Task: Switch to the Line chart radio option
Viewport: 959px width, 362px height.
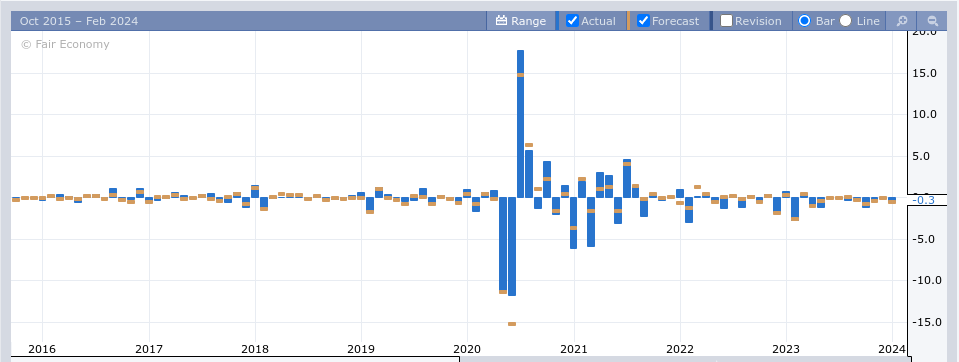Action: (x=845, y=21)
